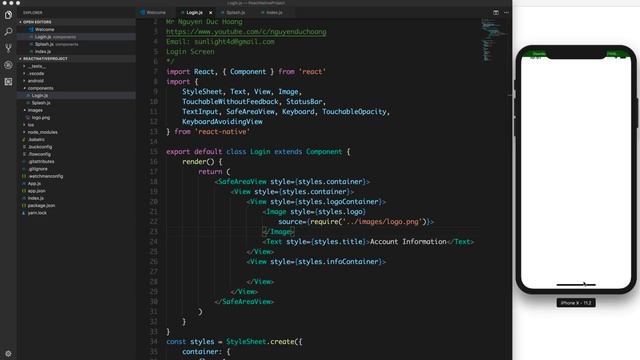Screen dimensions: 640x360
Task: Click the minimap code overview
Action: 494,40
